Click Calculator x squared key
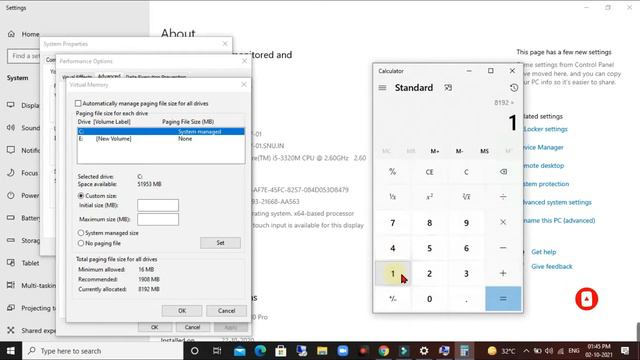 429,197
